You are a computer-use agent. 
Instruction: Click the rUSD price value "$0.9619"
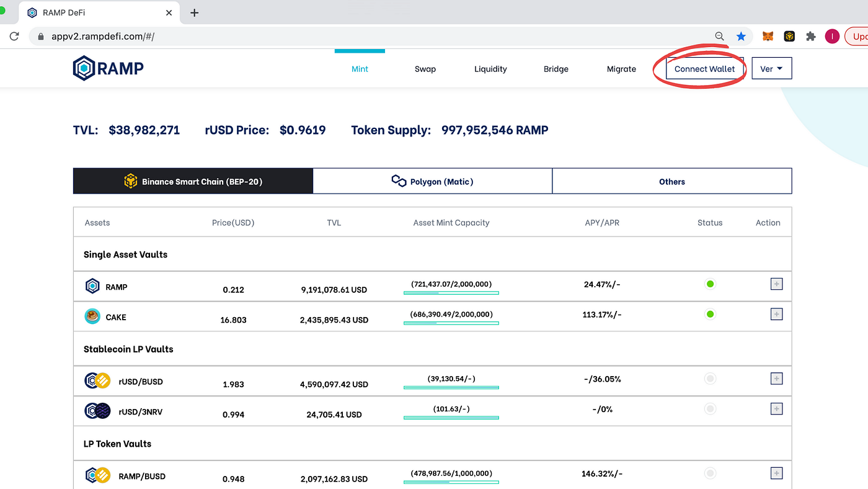tap(303, 130)
